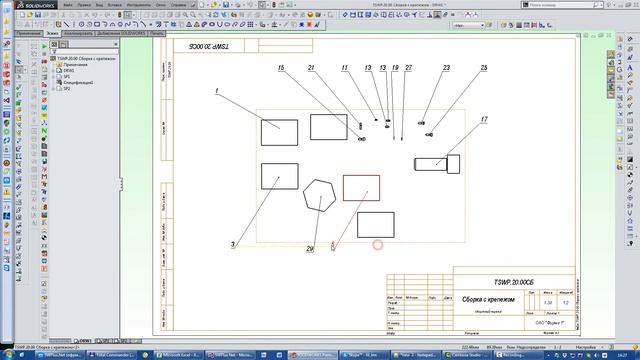Screen dimensions: 640x360
Task: Select balloon number 29
Action: click(x=310, y=249)
